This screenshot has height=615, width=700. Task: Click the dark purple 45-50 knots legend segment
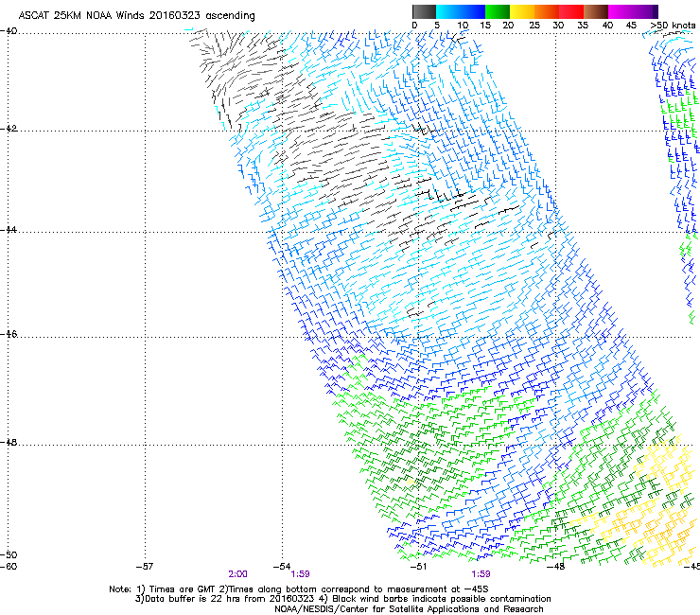point(645,11)
